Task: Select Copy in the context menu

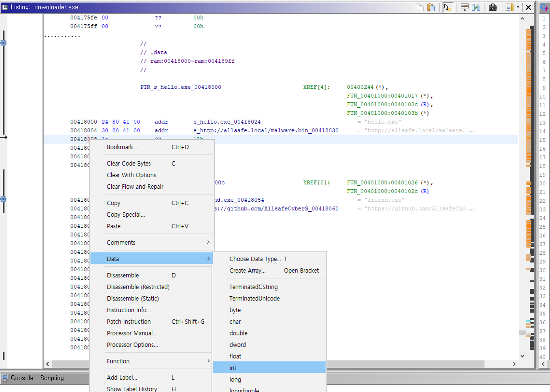Action: click(x=152, y=203)
